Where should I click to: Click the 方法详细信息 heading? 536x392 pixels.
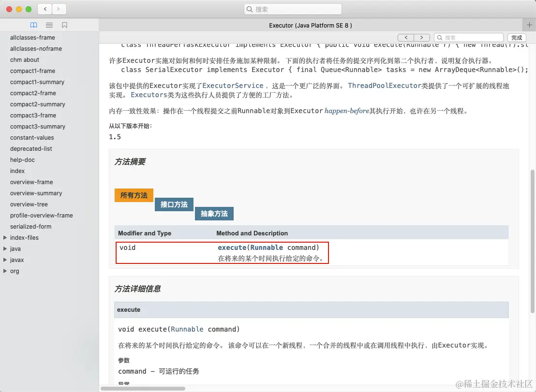138,289
